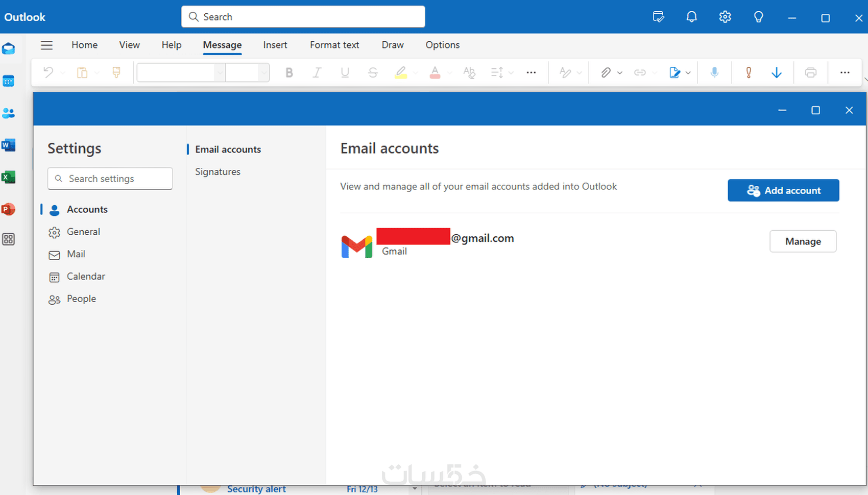Viewport: 868px width, 495px height.
Task: Switch to the Insert ribbon tab
Action: tap(275, 45)
